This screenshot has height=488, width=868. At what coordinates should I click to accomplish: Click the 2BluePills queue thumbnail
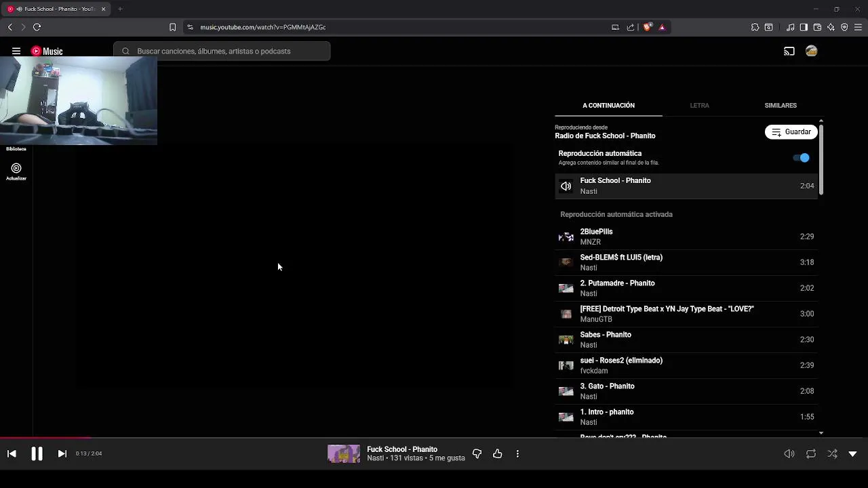[566, 237]
